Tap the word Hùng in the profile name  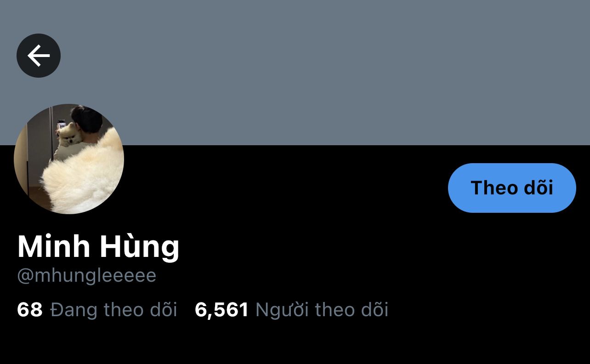[x=140, y=247]
